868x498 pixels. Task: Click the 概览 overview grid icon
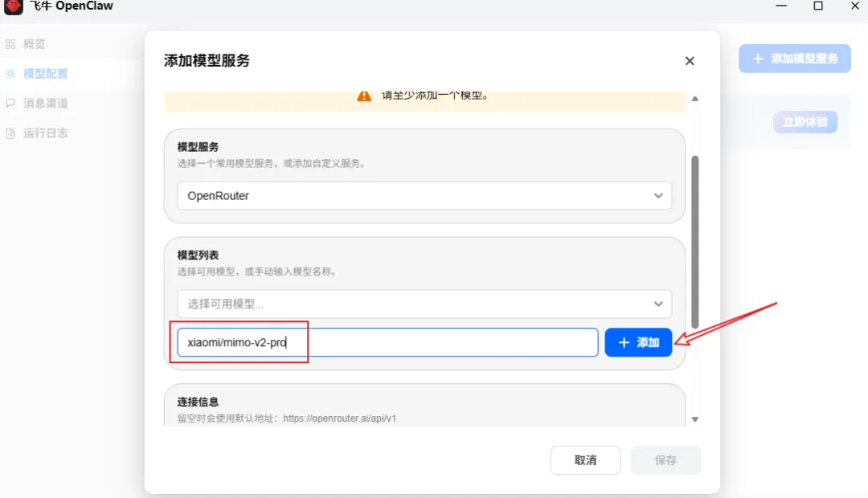click(x=10, y=44)
